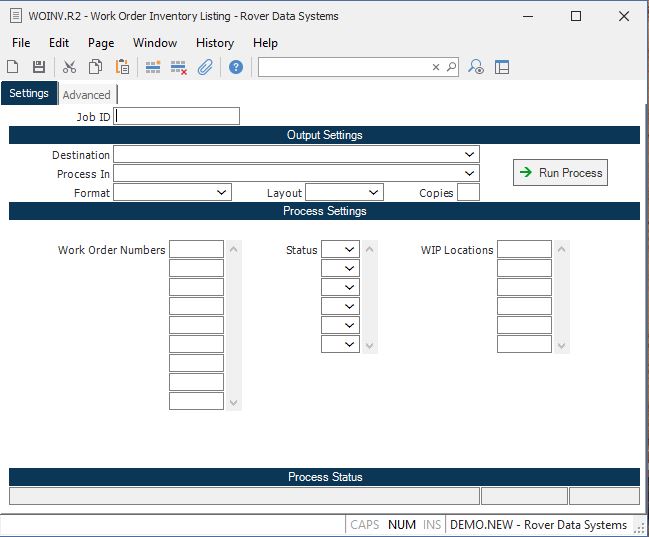The height and width of the screenshot is (537, 649).
Task: Click the Paste clipboard icon
Action: pyautogui.click(x=122, y=67)
